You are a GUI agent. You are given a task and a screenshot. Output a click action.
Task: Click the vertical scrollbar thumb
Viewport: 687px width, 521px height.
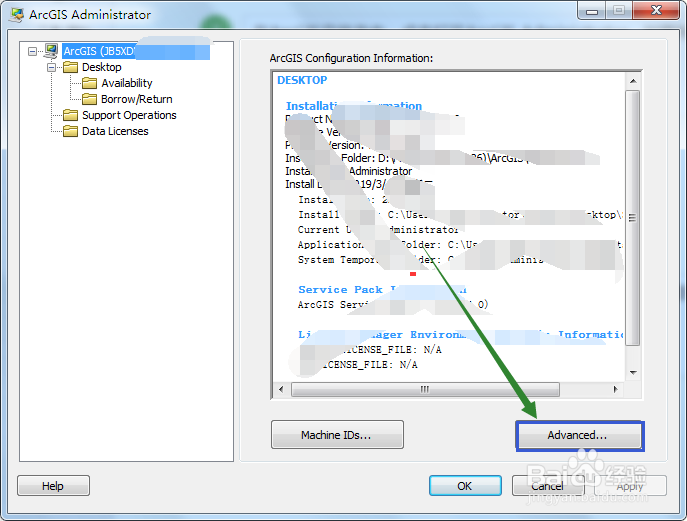(633, 218)
